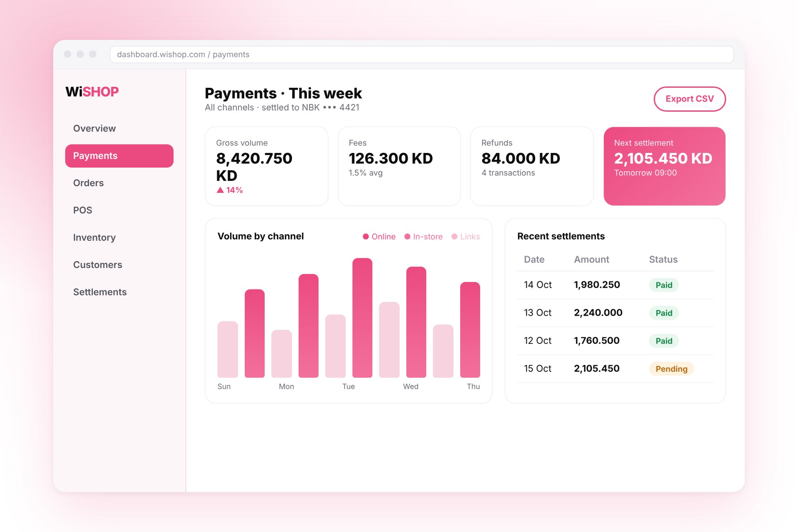Click the browser address bar
The width and height of the screenshot is (798, 532).
[422, 55]
